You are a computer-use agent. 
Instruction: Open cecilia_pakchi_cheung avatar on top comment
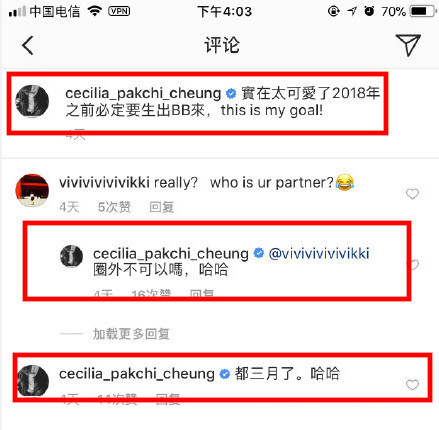[x=32, y=101]
